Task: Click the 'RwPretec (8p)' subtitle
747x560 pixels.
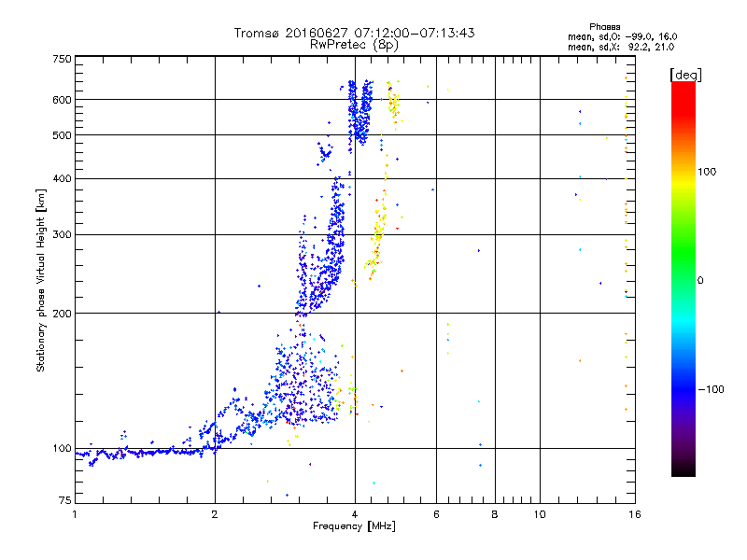Action: [x=354, y=45]
